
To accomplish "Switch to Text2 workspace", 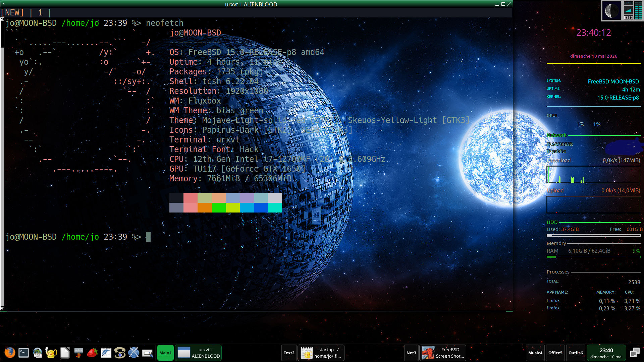I will pyautogui.click(x=289, y=353).
